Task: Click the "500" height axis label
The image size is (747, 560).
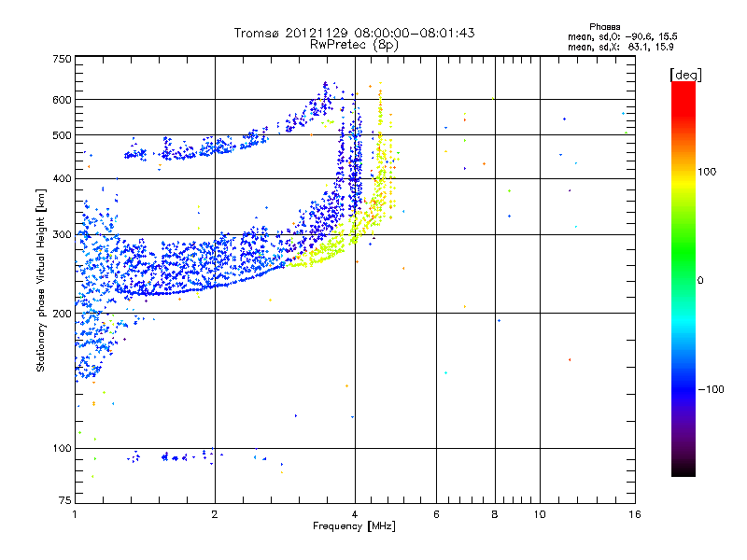Action: 62,135
